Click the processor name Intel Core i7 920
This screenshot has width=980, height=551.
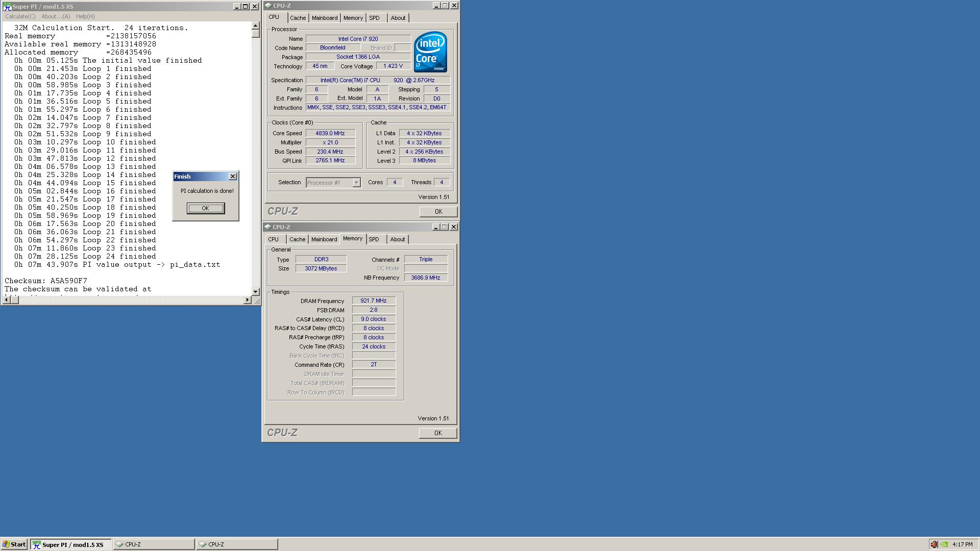(x=358, y=39)
